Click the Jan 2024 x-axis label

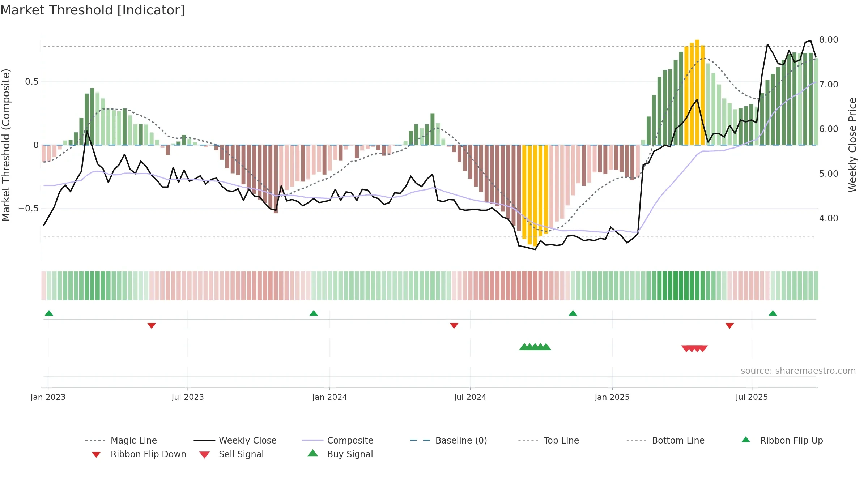tap(329, 397)
